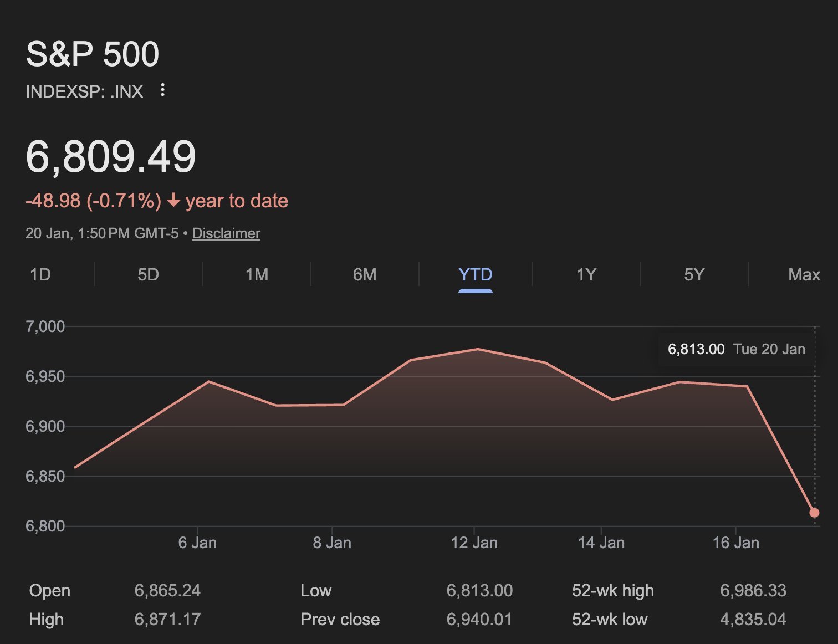The width and height of the screenshot is (838, 644).
Task: Switch to the 1D chart range
Action: coord(40,274)
